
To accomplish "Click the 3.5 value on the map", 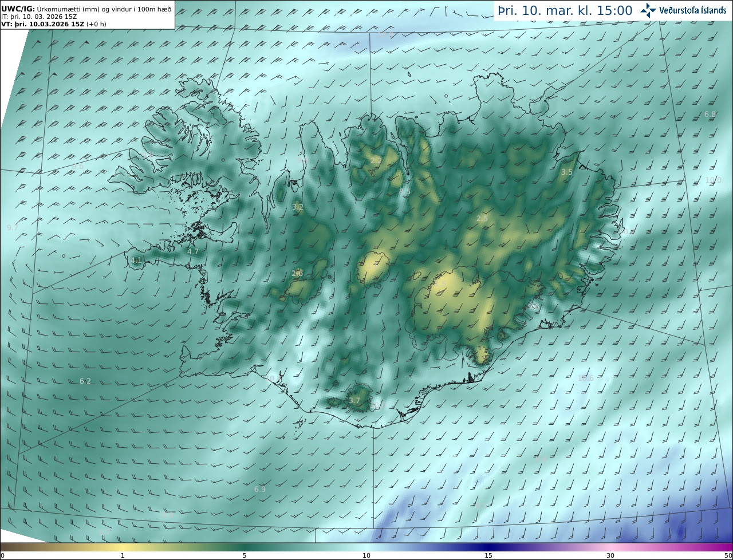I will 567,172.
